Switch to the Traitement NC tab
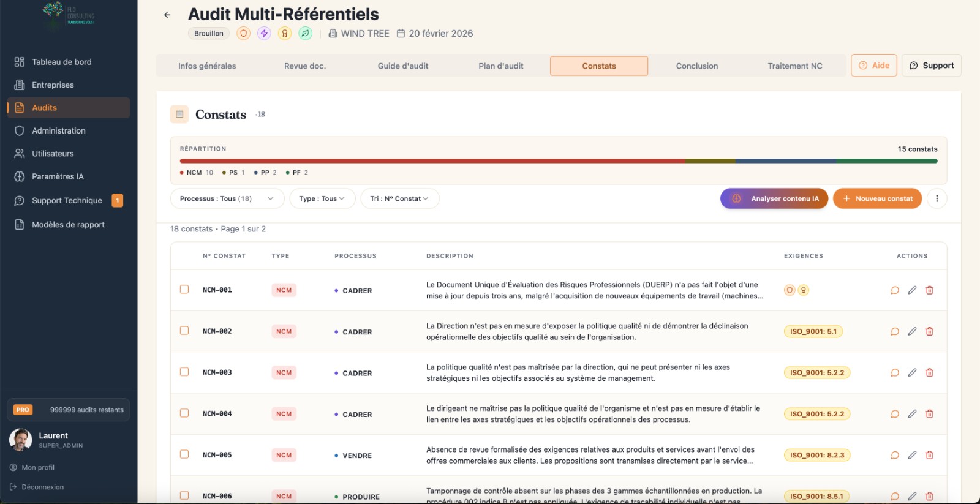The height and width of the screenshot is (504, 980). [795, 66]
